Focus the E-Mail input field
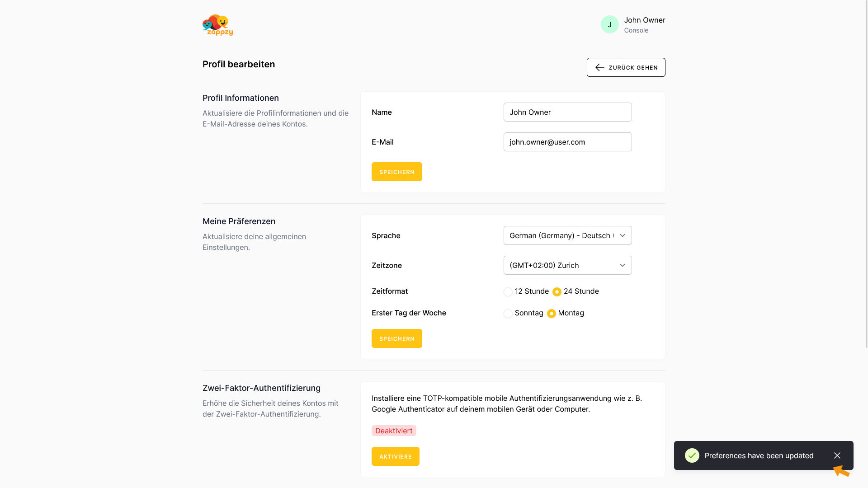Viewport: 868px width, 488px height. [567, 142]
